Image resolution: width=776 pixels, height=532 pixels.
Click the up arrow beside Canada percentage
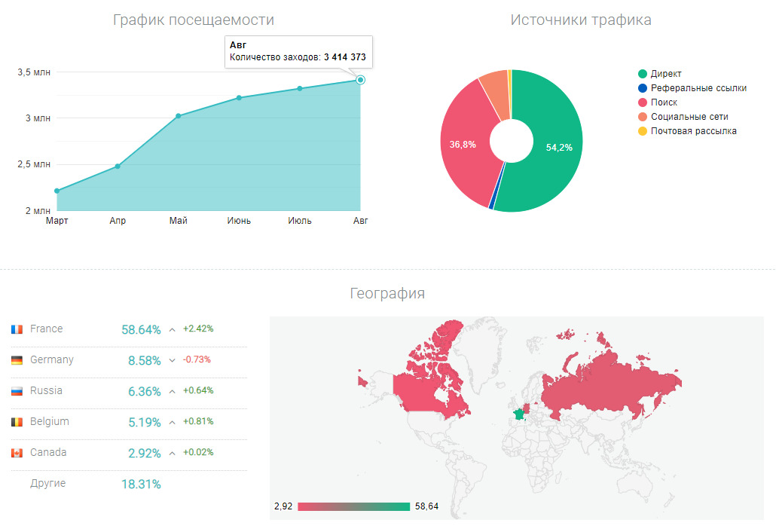(x=173, y=453)
